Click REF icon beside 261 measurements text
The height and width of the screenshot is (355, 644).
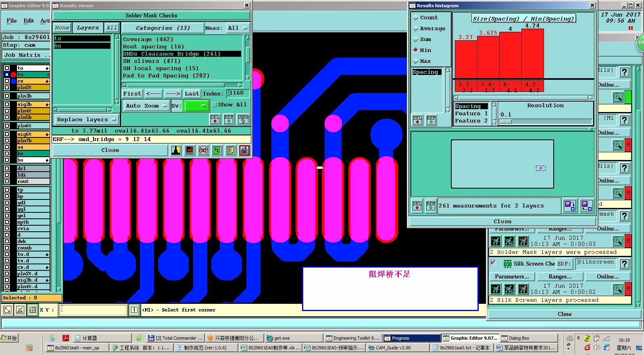click(431, 206)
